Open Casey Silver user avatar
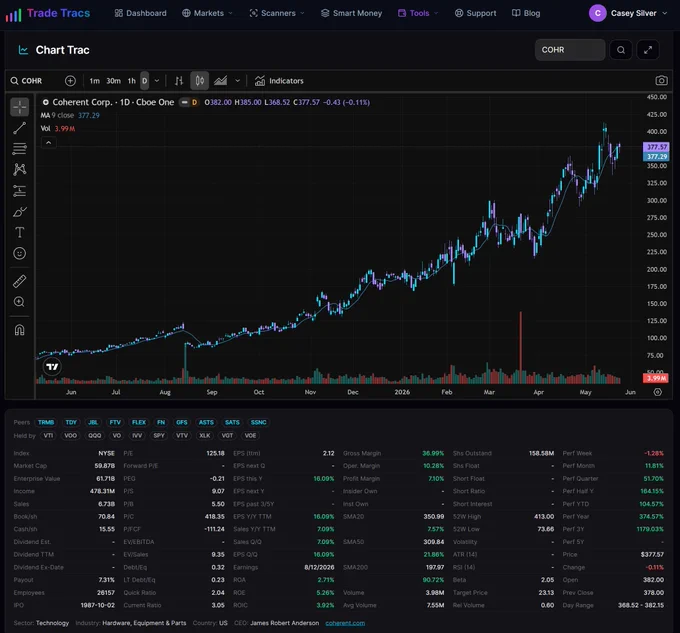The image size is (680, 633). [597, 13]
